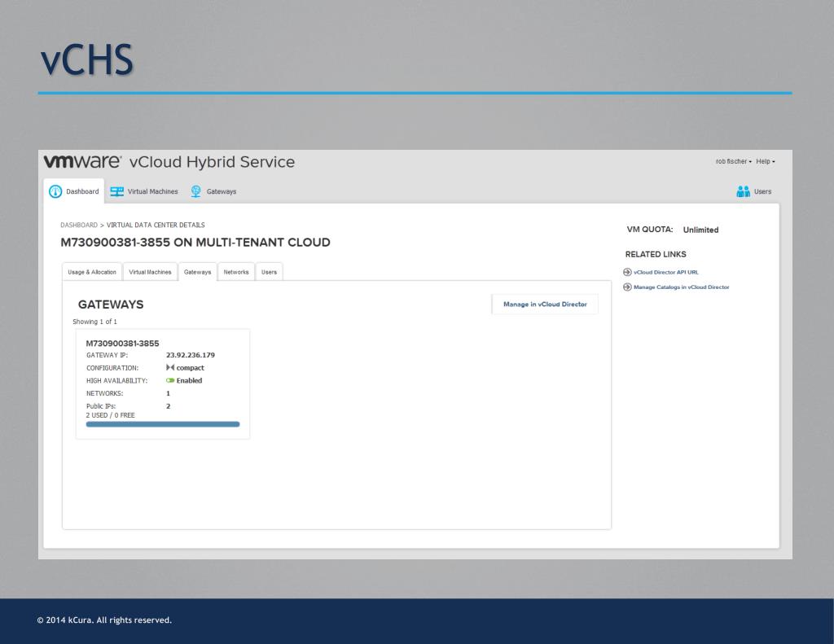Image resolution: width=834 pixels, height=644 pixels.
Task: Open the M730900381-3855 gateway card title
Action: (x=122, y=344)
